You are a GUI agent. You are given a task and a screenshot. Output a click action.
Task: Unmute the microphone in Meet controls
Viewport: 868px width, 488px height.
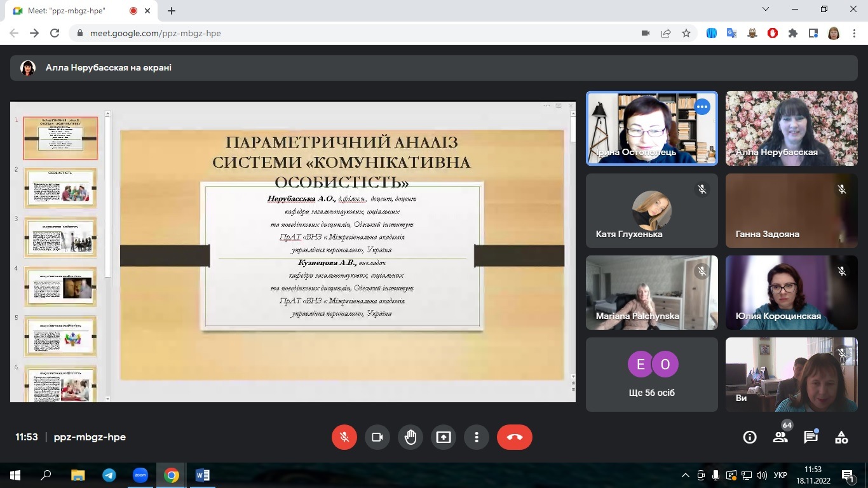344,437
